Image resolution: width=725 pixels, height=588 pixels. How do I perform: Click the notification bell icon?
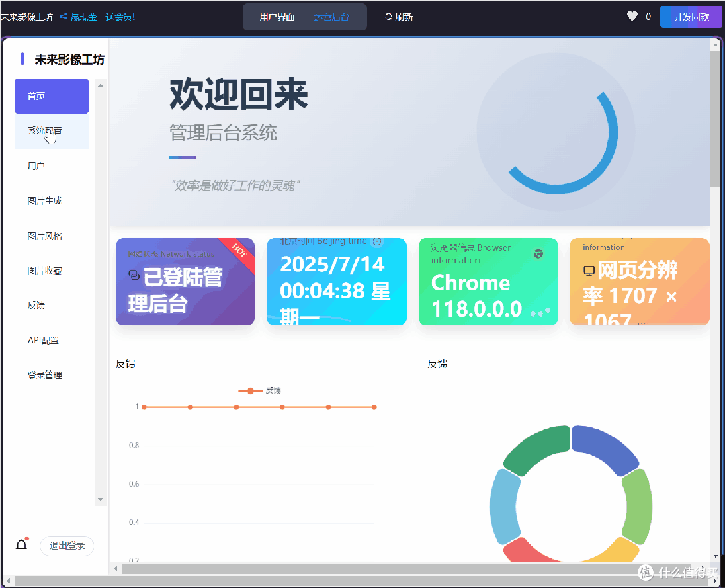pyautogui.click(x=22, y=545)
